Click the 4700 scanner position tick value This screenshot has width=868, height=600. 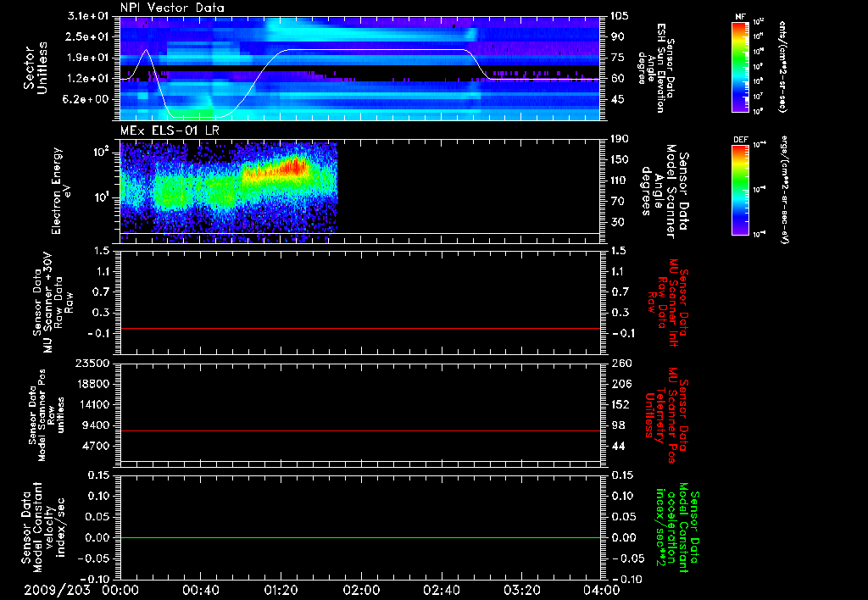coord(96,446)
